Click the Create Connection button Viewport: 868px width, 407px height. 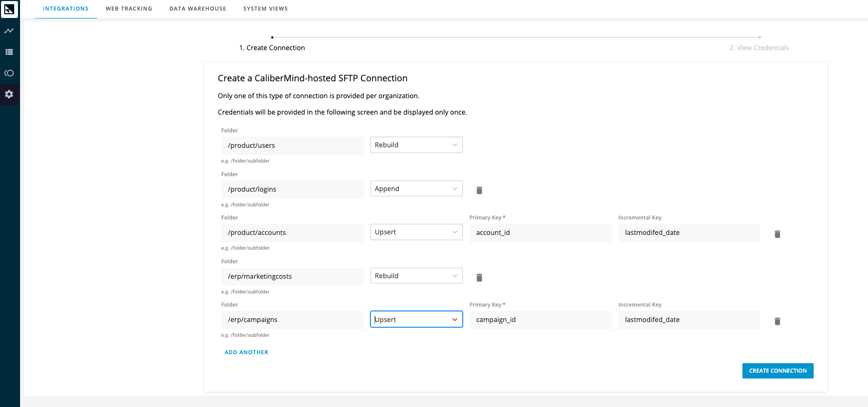[778, 371]
